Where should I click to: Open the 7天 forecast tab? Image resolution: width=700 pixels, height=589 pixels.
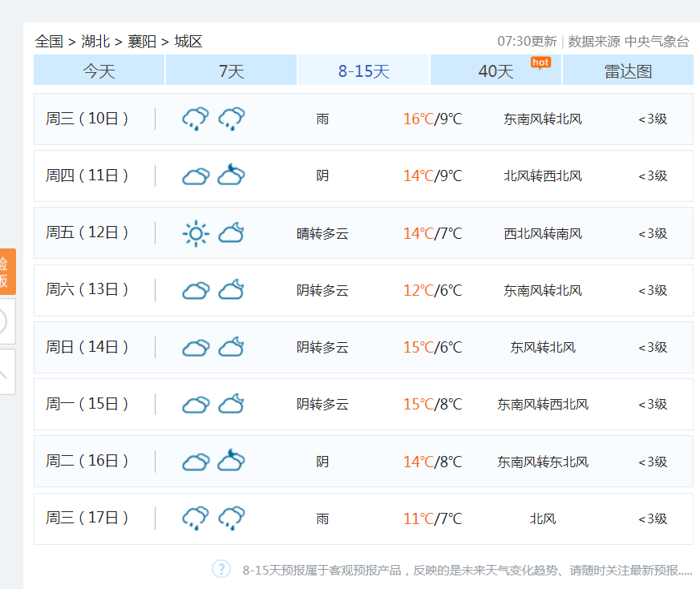tap(231, 71)
